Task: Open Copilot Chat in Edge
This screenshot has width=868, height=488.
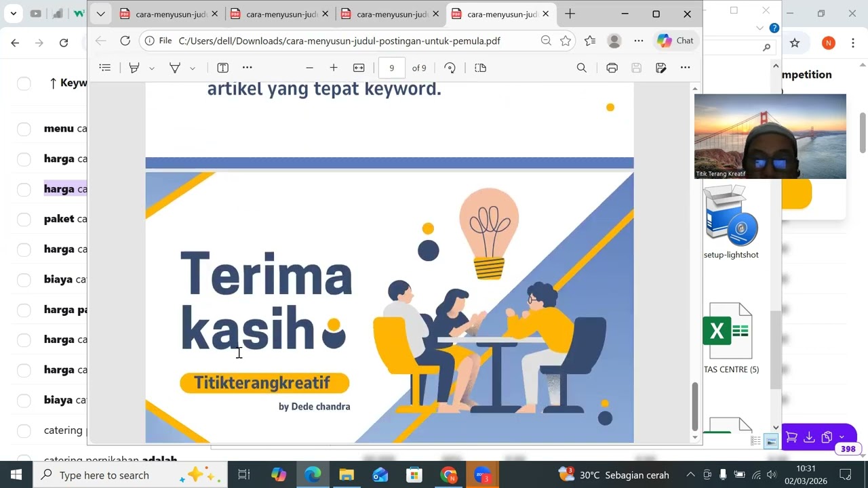Action: click(x=675, y=41)
